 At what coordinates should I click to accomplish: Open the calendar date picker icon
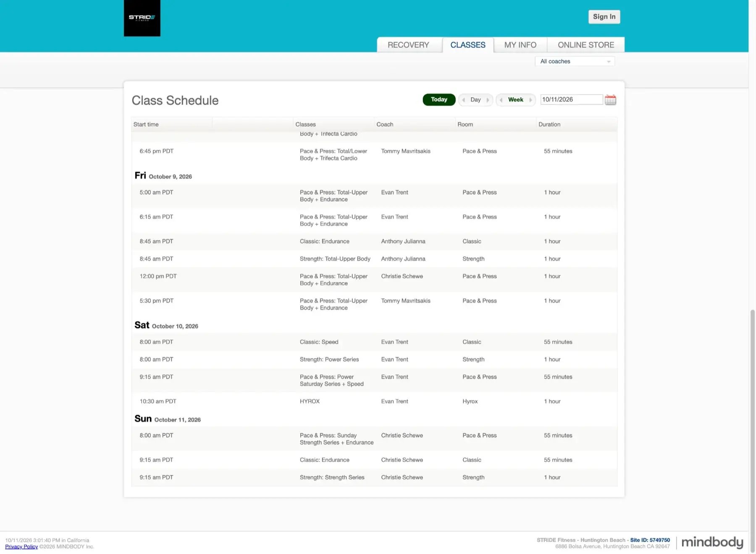pos(610,100)
